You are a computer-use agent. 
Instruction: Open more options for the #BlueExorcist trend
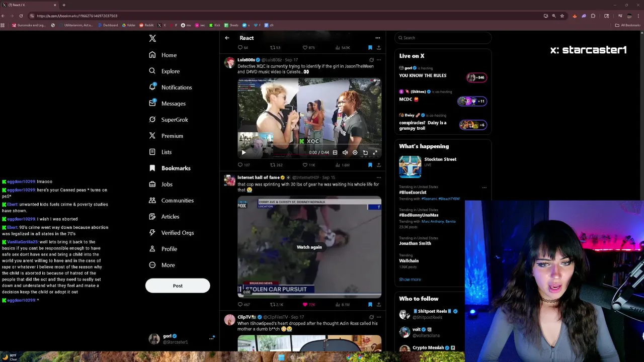coord(484,188)
